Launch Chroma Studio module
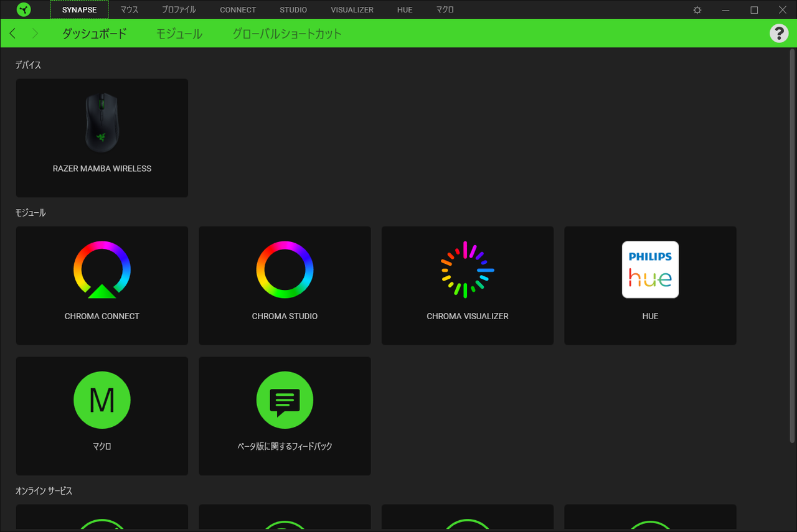Image resolution: width=797 pixels, height=532 pixels. pos(285,286)
